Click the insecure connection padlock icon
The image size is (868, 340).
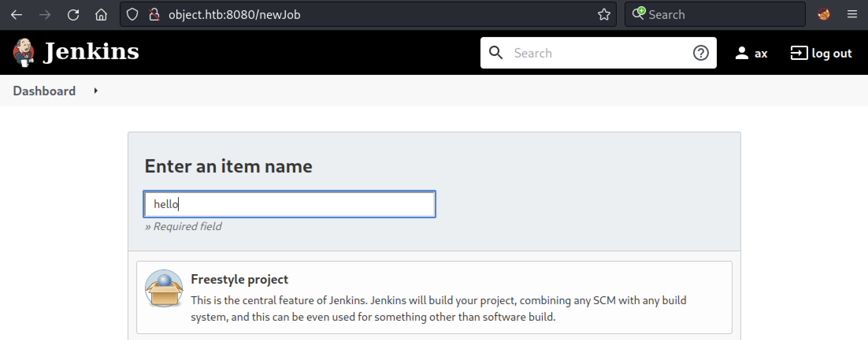[x=154, y=15]
